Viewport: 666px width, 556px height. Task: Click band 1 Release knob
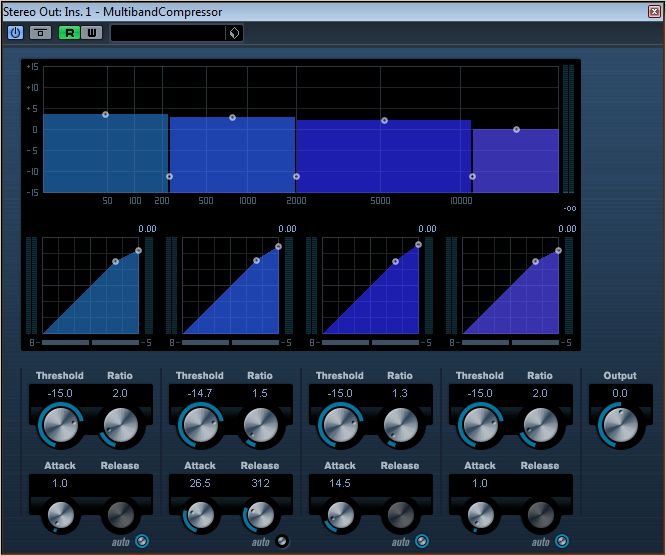121,515
